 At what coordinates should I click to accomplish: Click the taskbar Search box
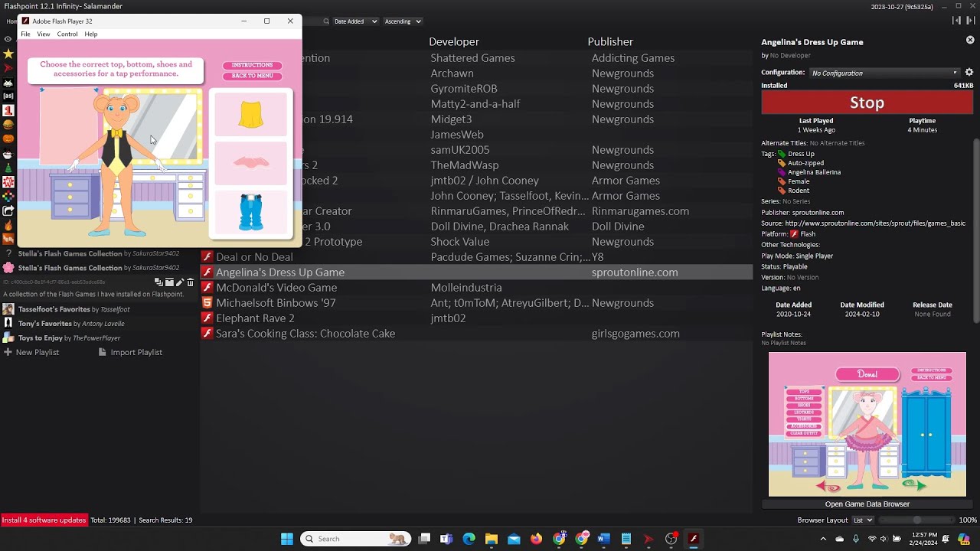[x=355, y=539]
